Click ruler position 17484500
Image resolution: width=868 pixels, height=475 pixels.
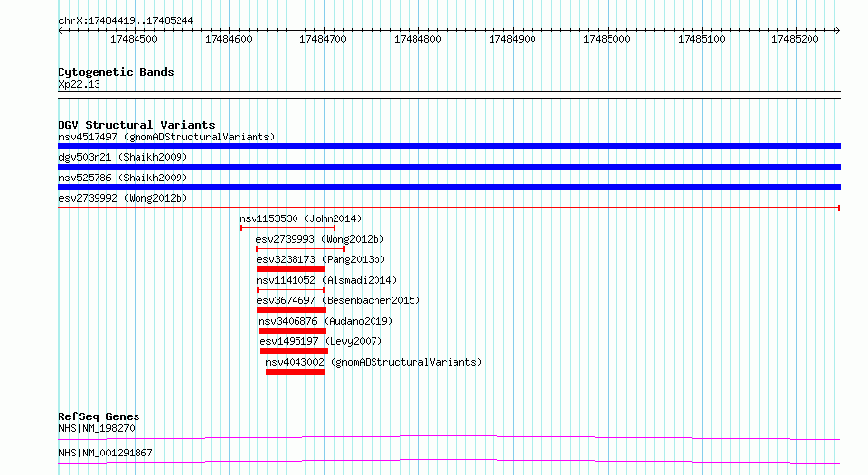tap(134, 39)
